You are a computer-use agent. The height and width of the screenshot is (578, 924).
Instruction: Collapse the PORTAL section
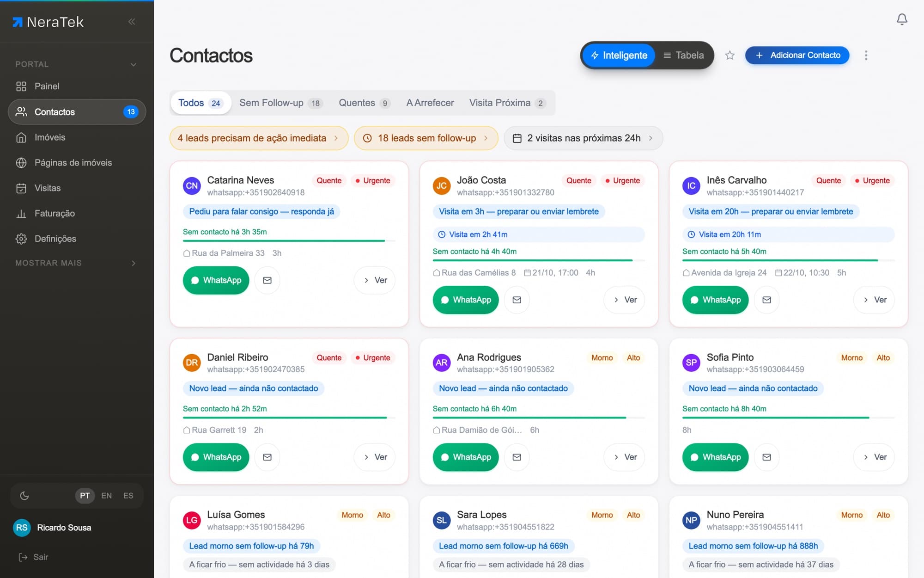(x=77, y=64)
